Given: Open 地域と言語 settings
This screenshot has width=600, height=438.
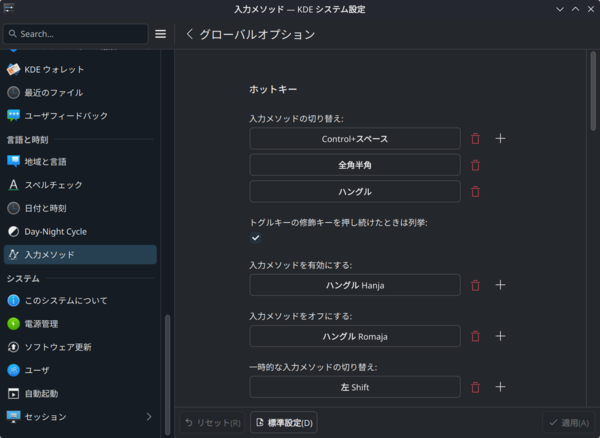Looking at the screenshot, I should pyautogui.click(x=80, y=162).
